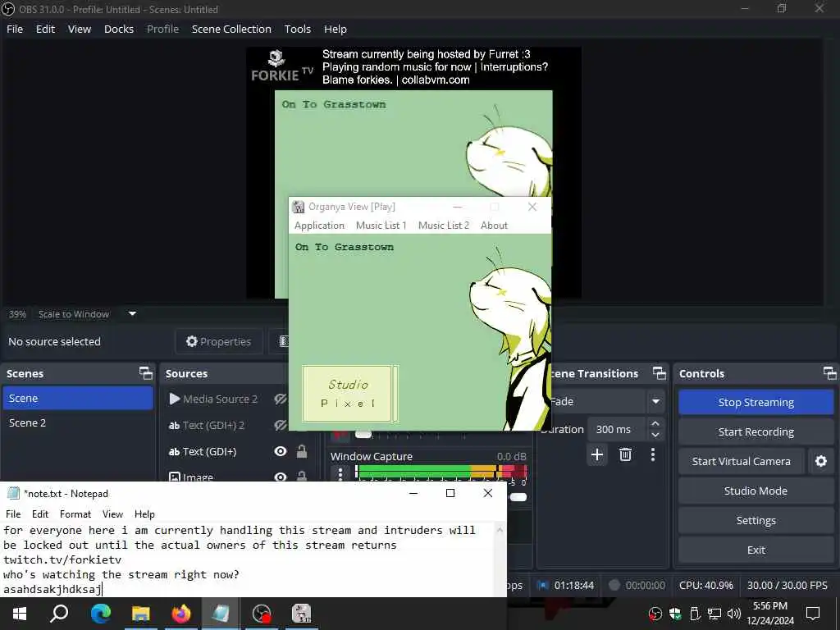Screen dimensions: 840x630
Task: Click the Text (GDI+) 2 ab icon
Action: [174, 426]
